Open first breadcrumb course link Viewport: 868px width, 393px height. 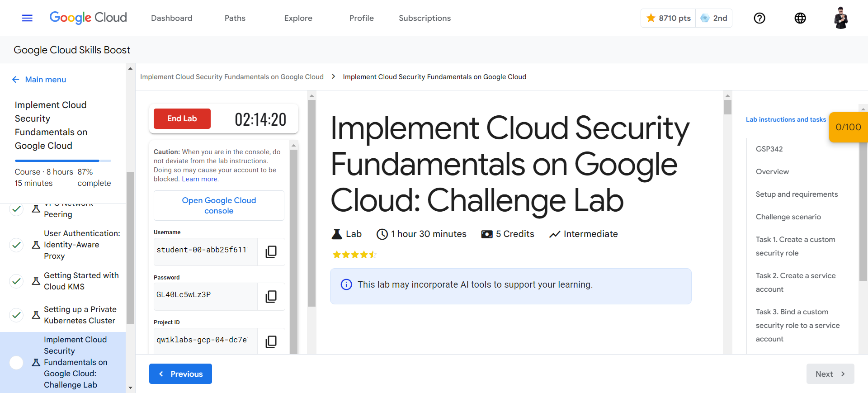coord(232,77)
